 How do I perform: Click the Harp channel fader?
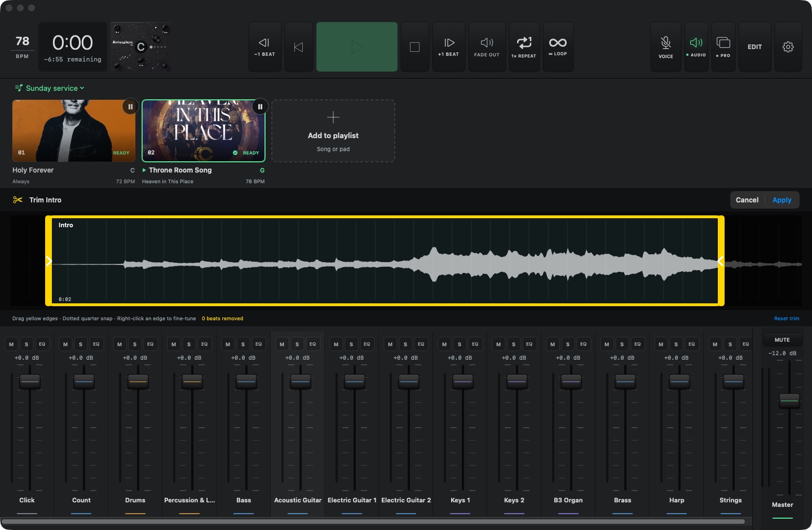pos(679,382)
